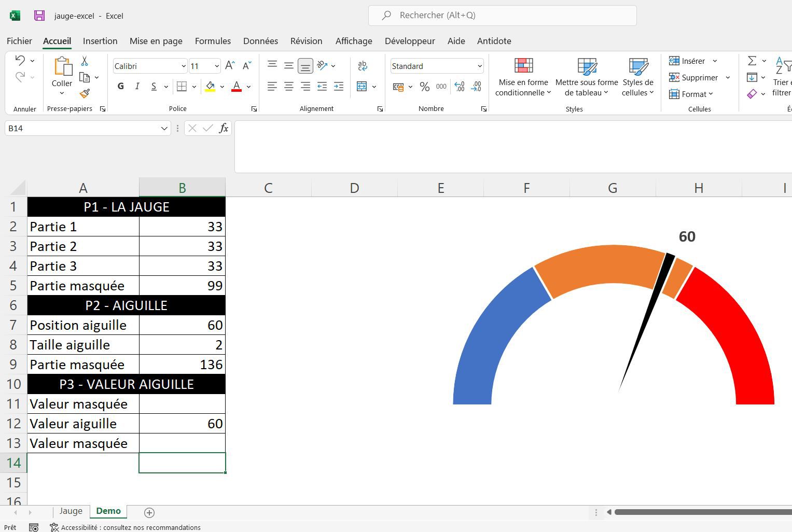Open the Formules ribbon tab
The width and height of the screenshot is (792, 532).
[213, 41]
